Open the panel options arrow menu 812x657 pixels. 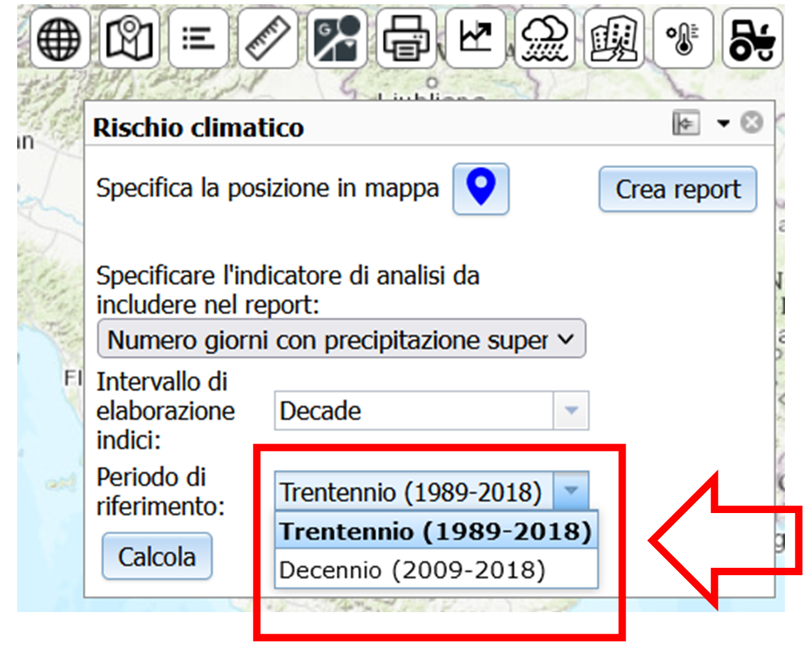723,124
